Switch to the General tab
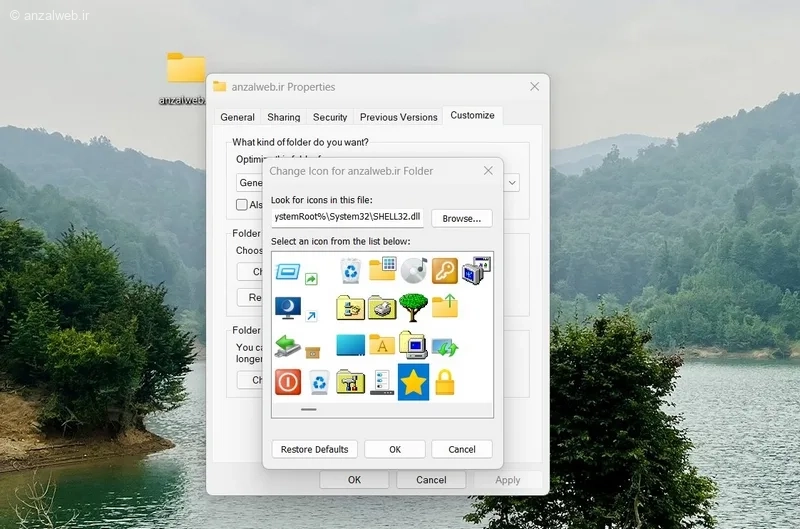Screen dimensions: 800x529 237,117
